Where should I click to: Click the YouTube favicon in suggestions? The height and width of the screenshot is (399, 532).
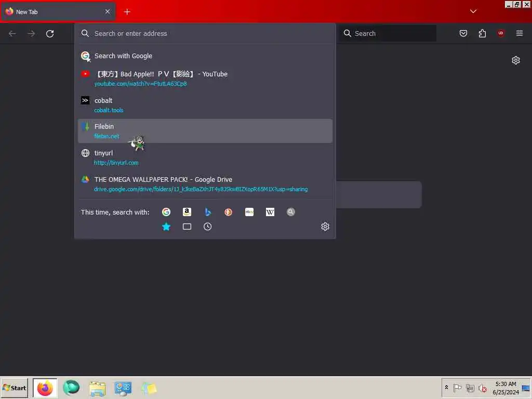(85, 74)
